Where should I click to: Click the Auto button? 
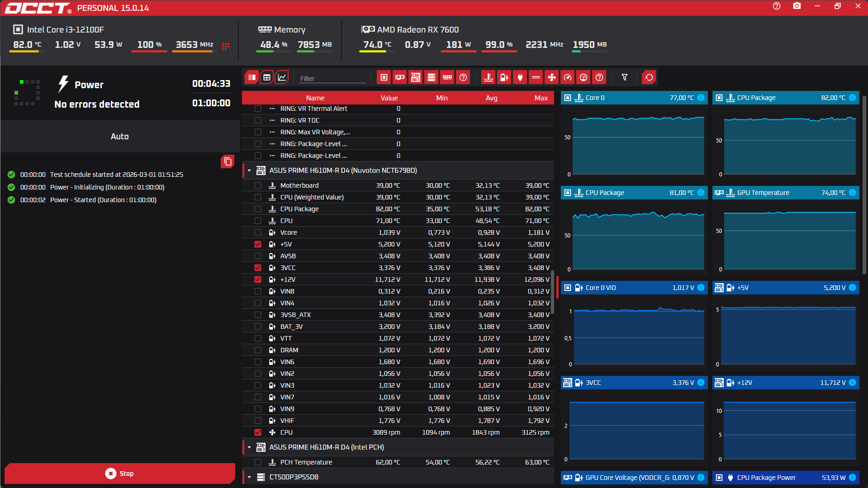(x=120, y=137)
